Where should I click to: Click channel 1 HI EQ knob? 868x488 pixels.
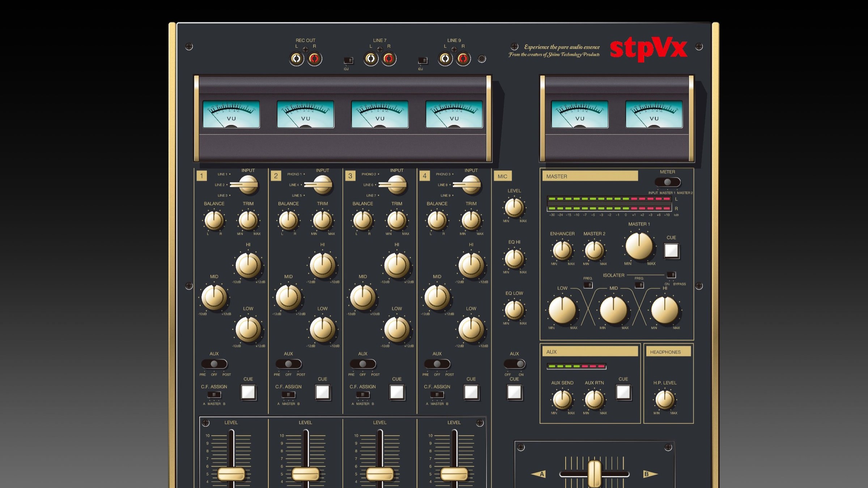(x=248, y=265)
